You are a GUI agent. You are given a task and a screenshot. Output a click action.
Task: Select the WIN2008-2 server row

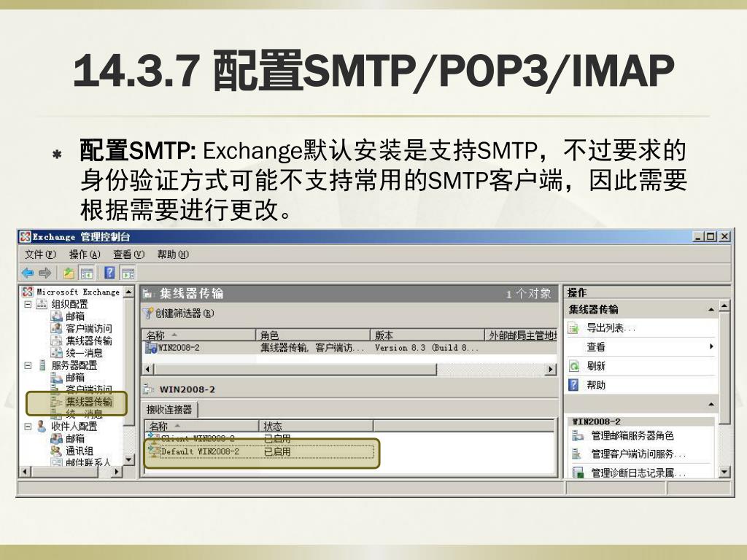349,348
